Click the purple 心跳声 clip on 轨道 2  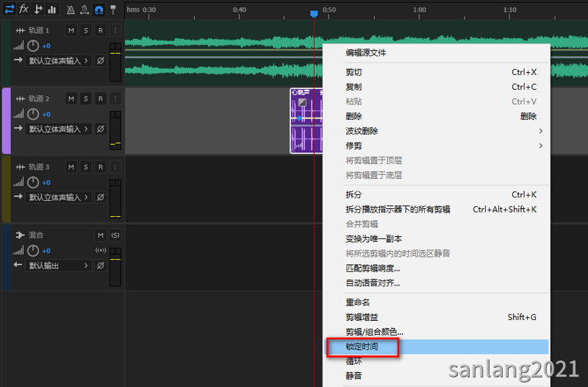click(306, 121)
